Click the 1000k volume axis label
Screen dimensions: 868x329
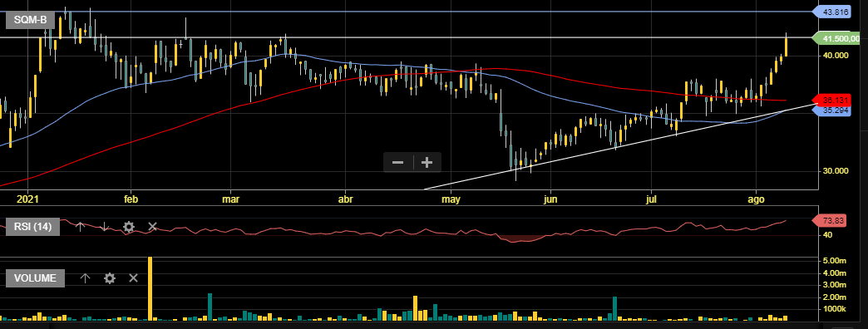point(835,309)
